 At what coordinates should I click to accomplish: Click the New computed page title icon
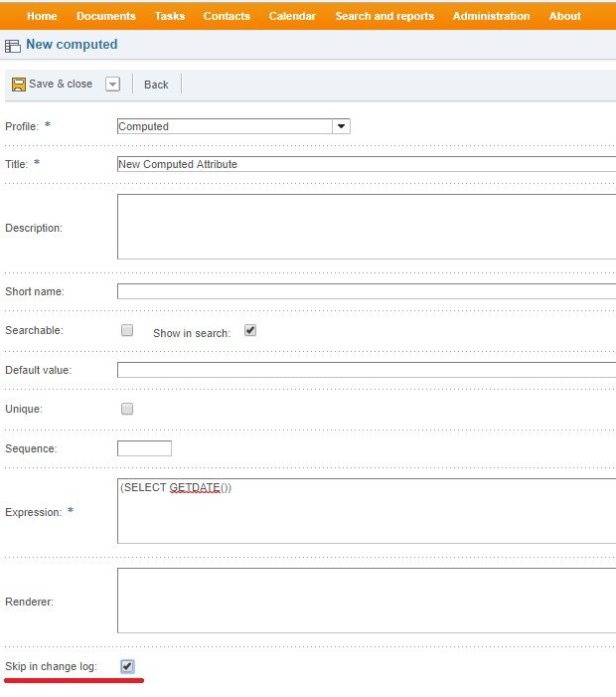point(13,46)
